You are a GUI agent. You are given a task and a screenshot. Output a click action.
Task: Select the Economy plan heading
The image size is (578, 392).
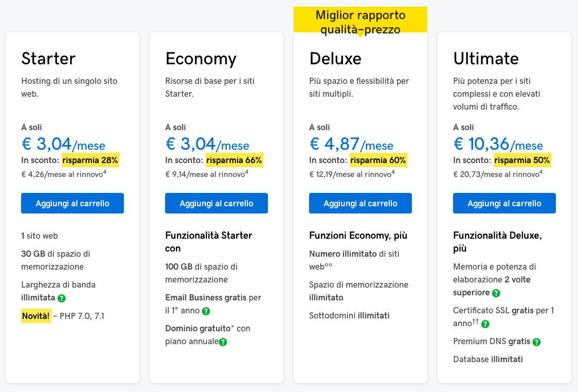click(201, 59)
